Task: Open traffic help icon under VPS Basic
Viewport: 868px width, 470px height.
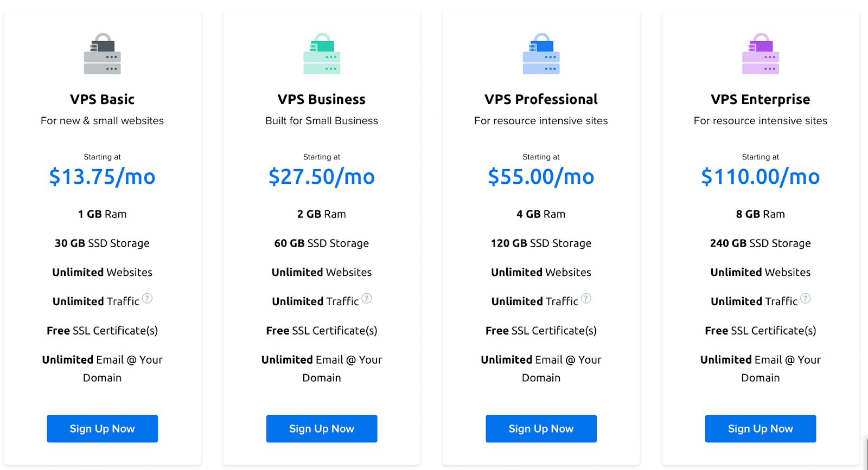Action: [x=147, y=299]
